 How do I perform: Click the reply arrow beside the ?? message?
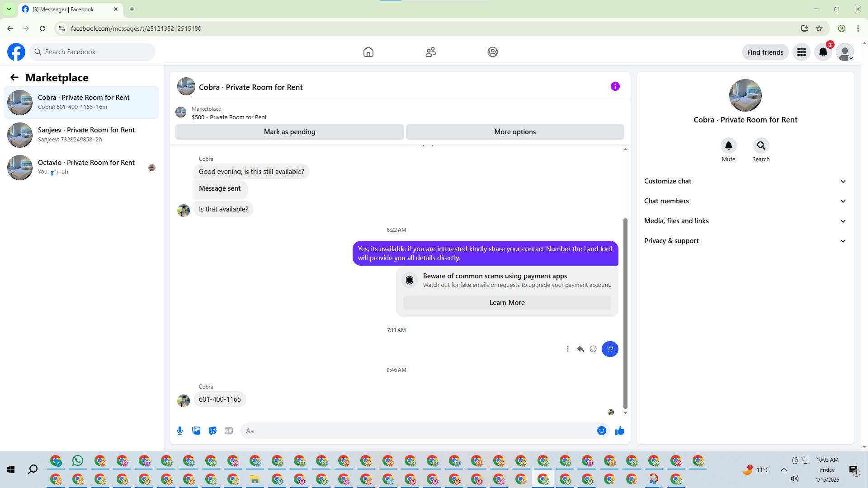point(580,349)
